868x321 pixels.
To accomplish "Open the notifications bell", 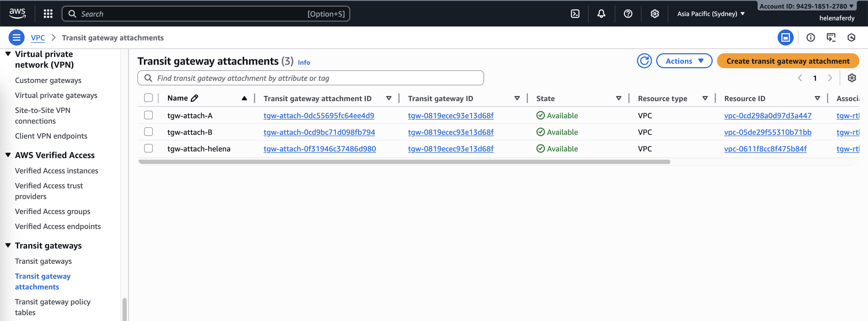I will tap(601, 14).
